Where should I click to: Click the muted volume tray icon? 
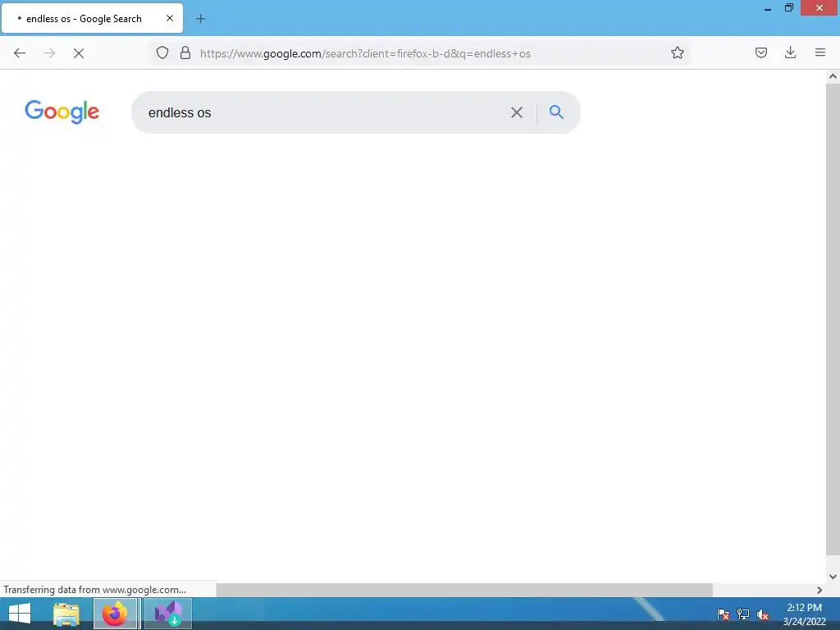pos(763,614)
